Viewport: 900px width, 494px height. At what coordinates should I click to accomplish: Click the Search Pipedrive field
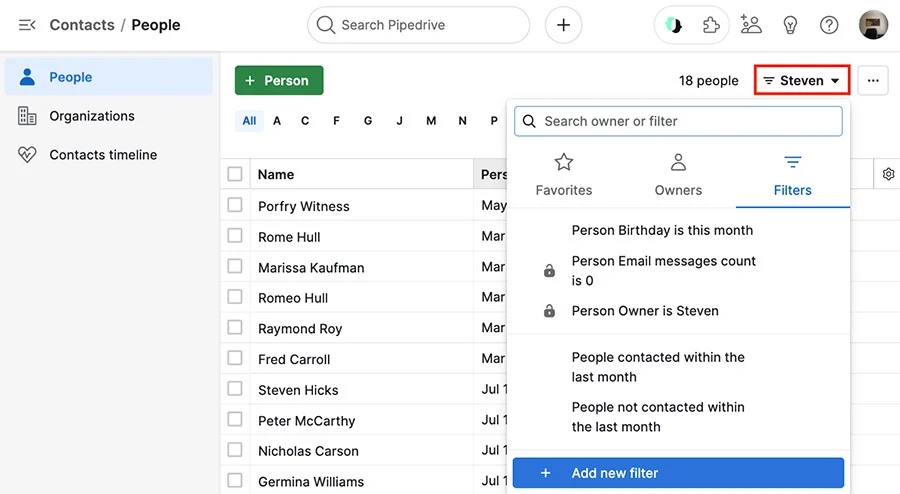[418, 25]
